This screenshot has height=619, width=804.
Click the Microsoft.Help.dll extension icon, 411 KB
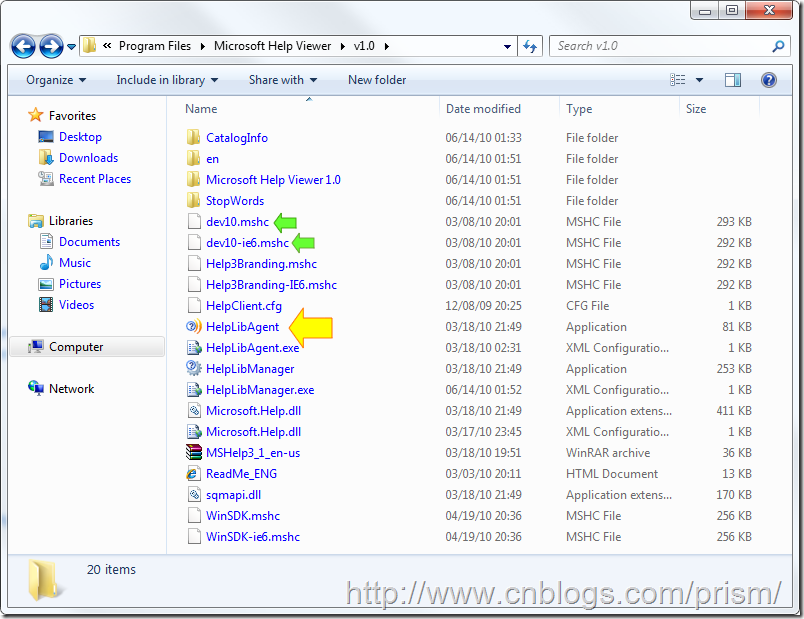(194, 410)
